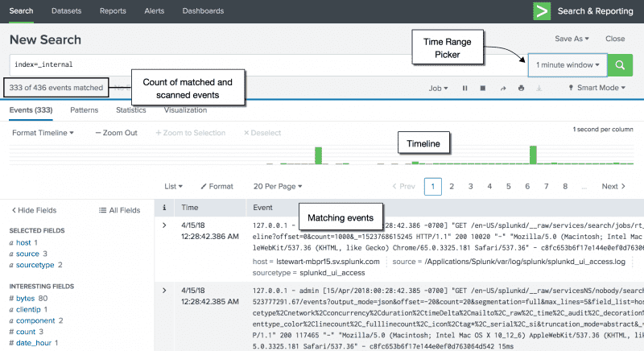Open the count interesting field
644x351 pixels.
tap(26, 332)
